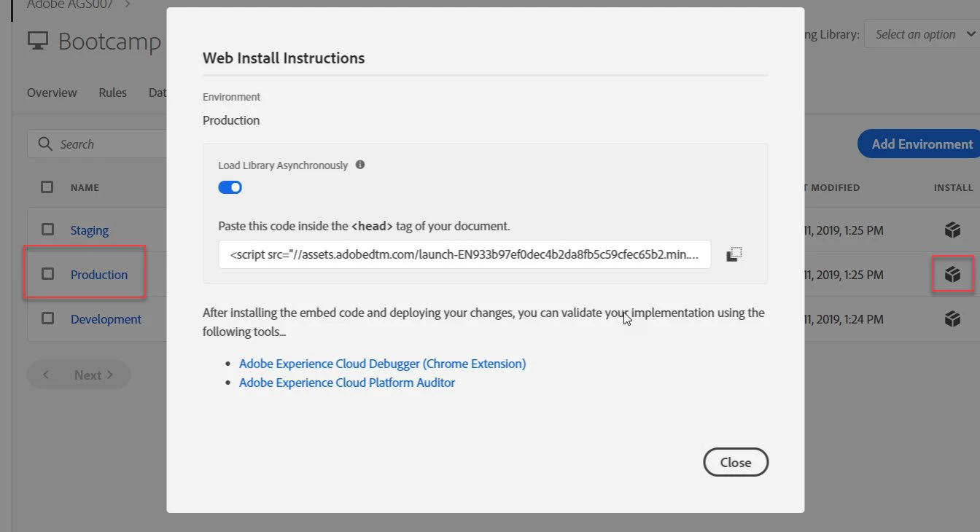Open install icon in the Production row
This screenshot has width=980, height=532.
[x=952, y=275]
